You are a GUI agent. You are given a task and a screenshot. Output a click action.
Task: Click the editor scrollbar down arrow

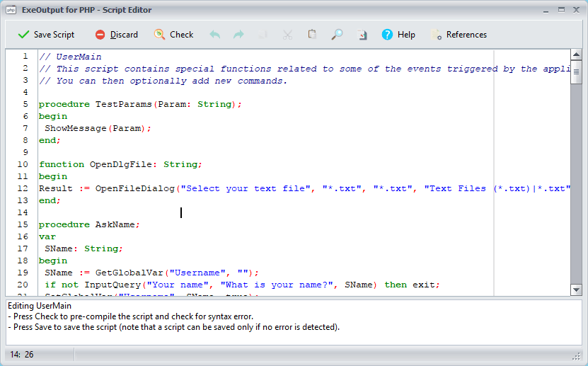[x=576, y=290]
